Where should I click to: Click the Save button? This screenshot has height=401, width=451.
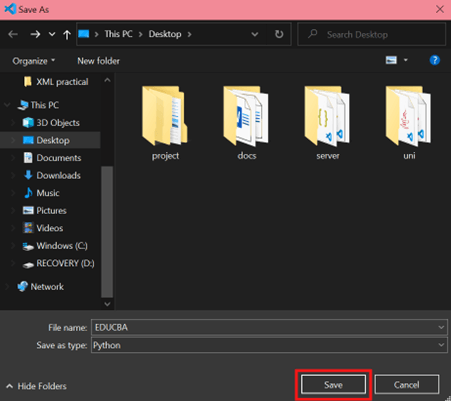333,385
